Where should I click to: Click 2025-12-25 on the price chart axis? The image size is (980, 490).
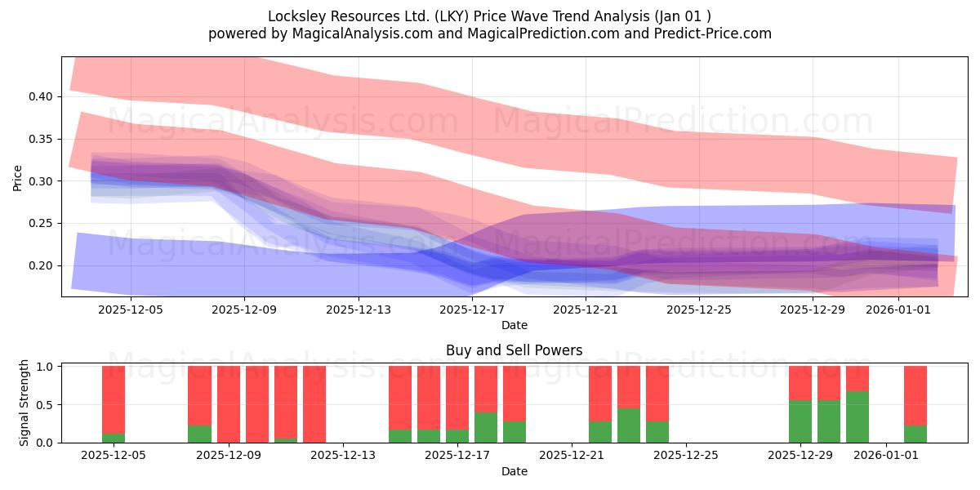point(699,310)
